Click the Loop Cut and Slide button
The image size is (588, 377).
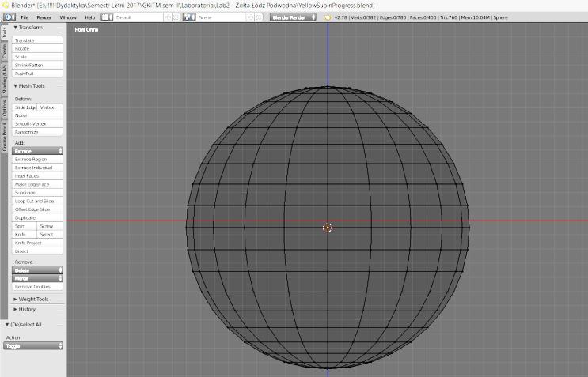point(37,201)
